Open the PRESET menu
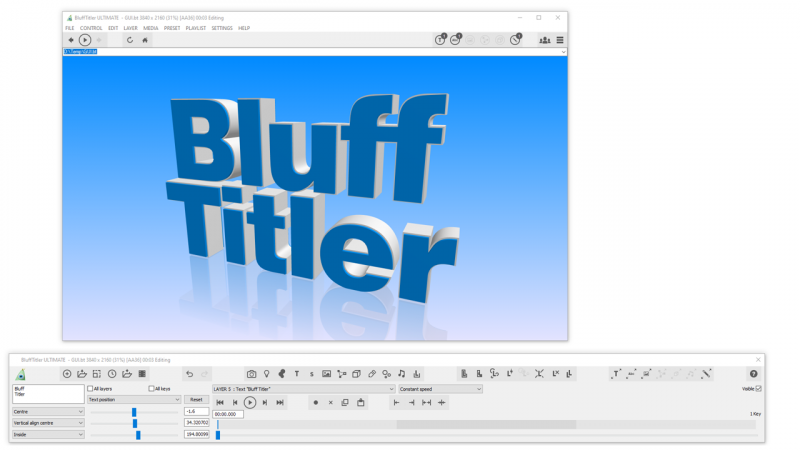 (172, 28)
